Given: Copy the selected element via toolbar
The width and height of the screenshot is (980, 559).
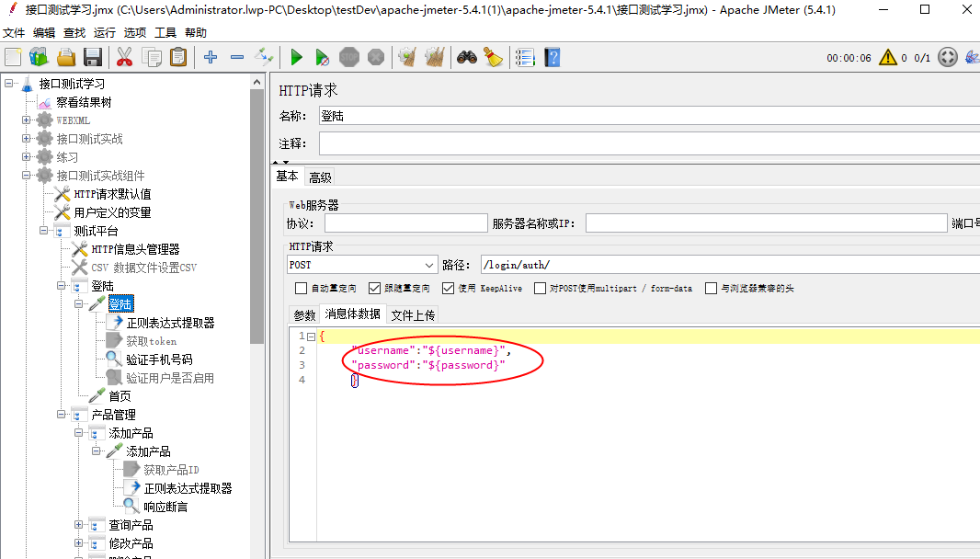Looking at the screenshot, I should click(x=152, y=58).
